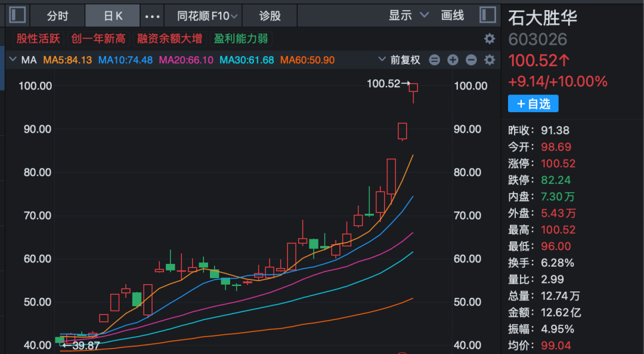Click the first minus icon beside 前复权
Screen dimensions: 644x354
point(435,60)
